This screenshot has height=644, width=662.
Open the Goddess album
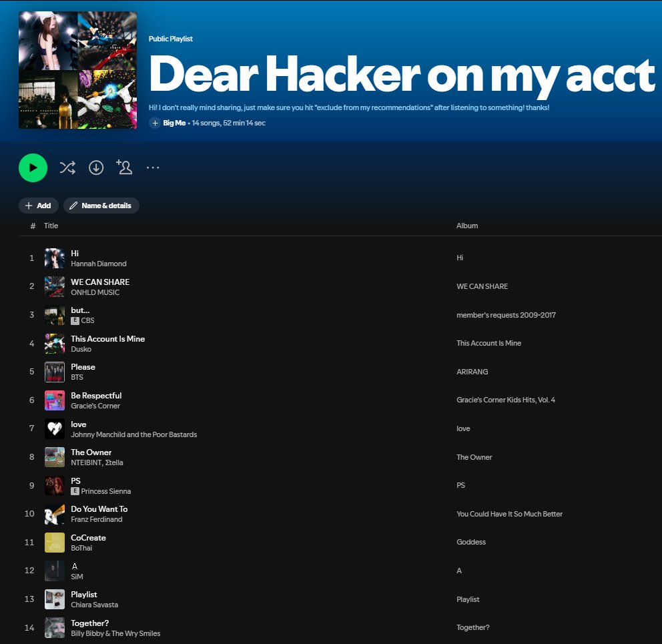(x=471, y=542)
